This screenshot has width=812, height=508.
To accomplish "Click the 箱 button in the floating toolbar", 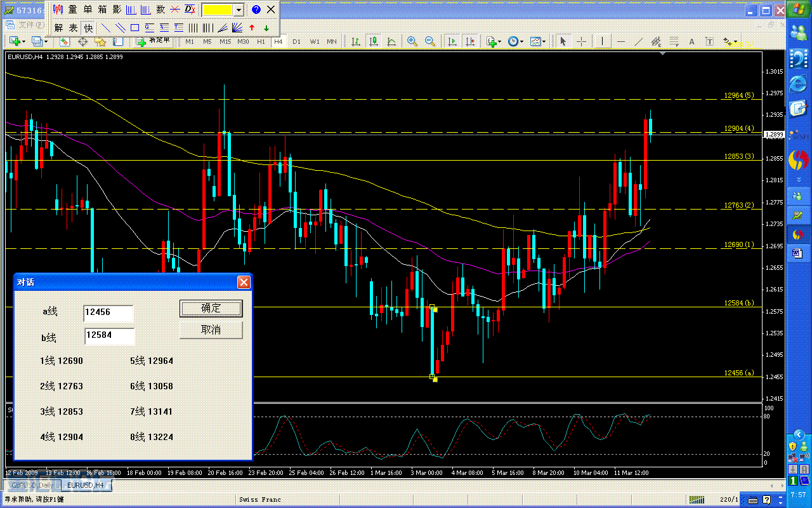I will [x=102, y=10].
